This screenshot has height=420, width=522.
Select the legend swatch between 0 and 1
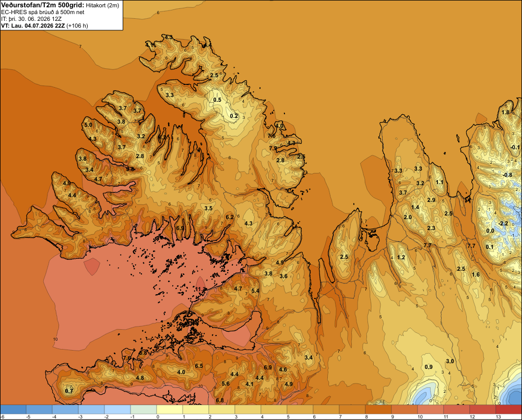[170, 409]
